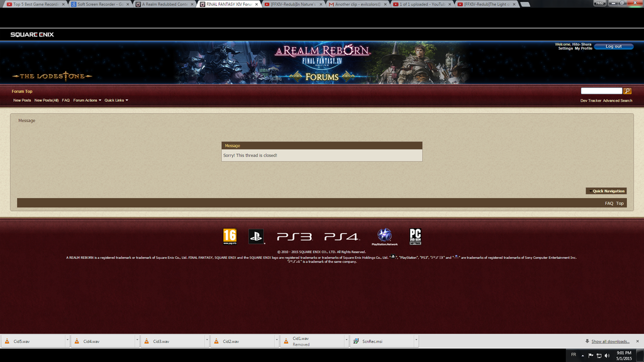The image size is (644, 362).
Task: Open the Settings link
Action: [565, 48]
